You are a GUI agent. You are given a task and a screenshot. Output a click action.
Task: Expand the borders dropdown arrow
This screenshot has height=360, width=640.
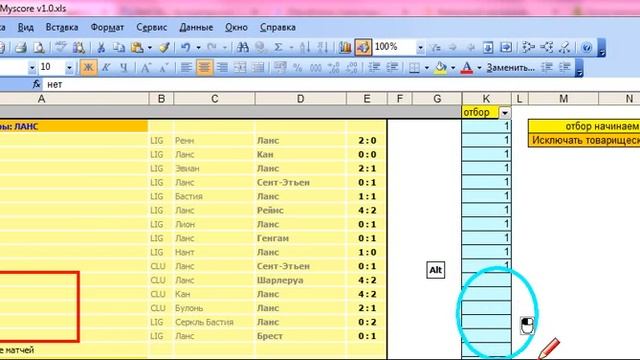427,68
